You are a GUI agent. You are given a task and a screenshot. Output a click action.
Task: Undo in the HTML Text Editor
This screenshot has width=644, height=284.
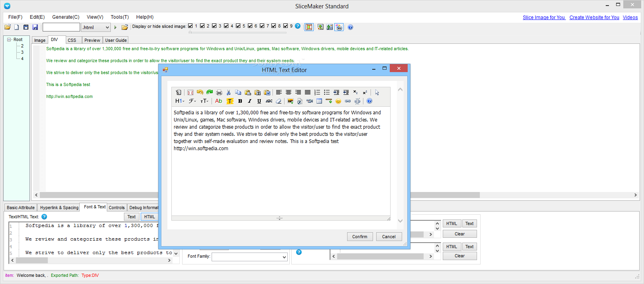tap(200, 92)
